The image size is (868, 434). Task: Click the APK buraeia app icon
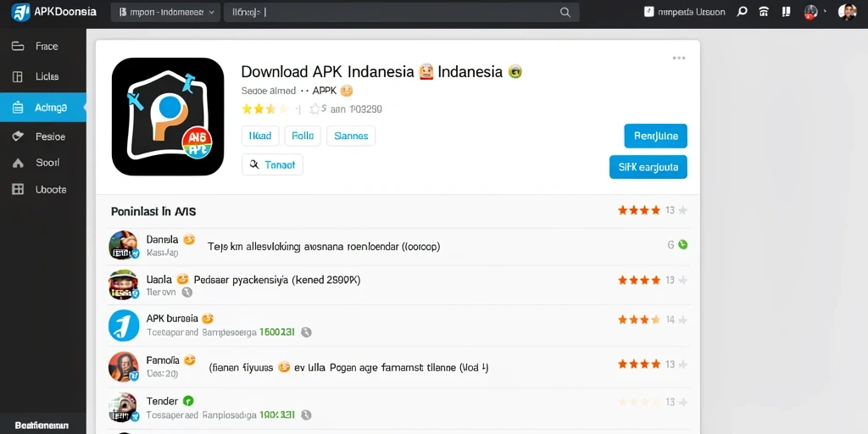[x=124, y=325]
